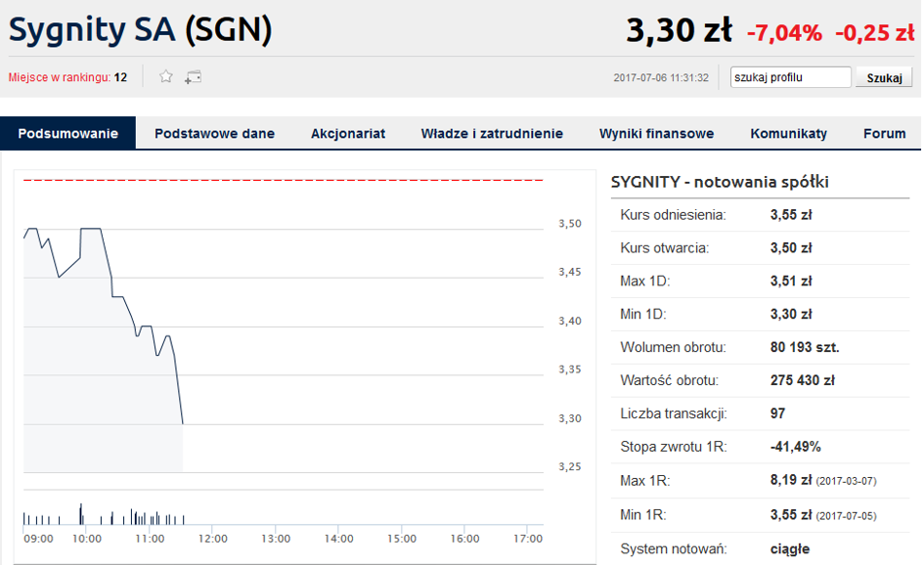This screenshot has width=924, height=565.
Task: Go to Władze i zatrudnienie tab
Action: [492, 133]
